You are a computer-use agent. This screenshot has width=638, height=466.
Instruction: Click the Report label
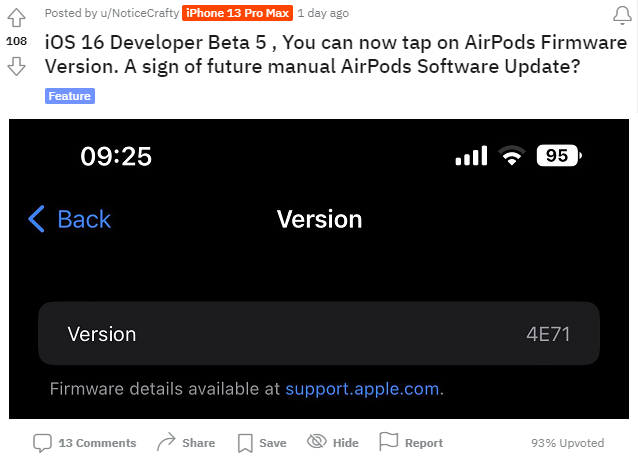coord(424,443)
